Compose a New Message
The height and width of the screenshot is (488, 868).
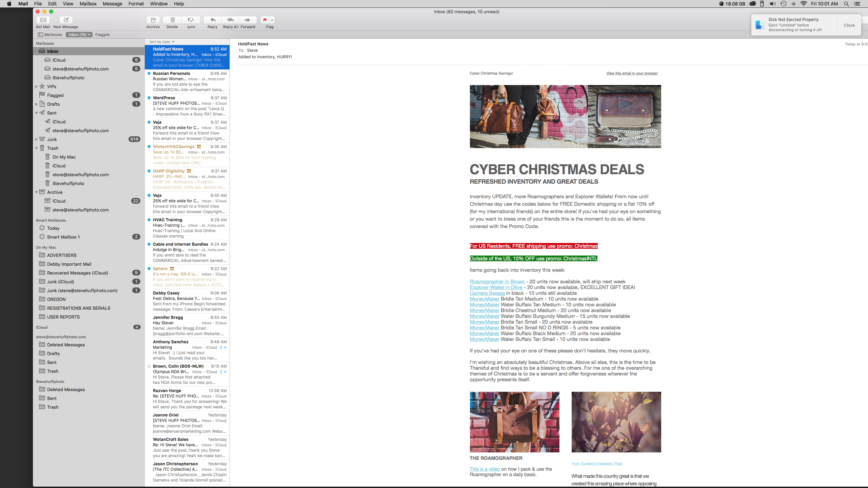click(66, 20)
